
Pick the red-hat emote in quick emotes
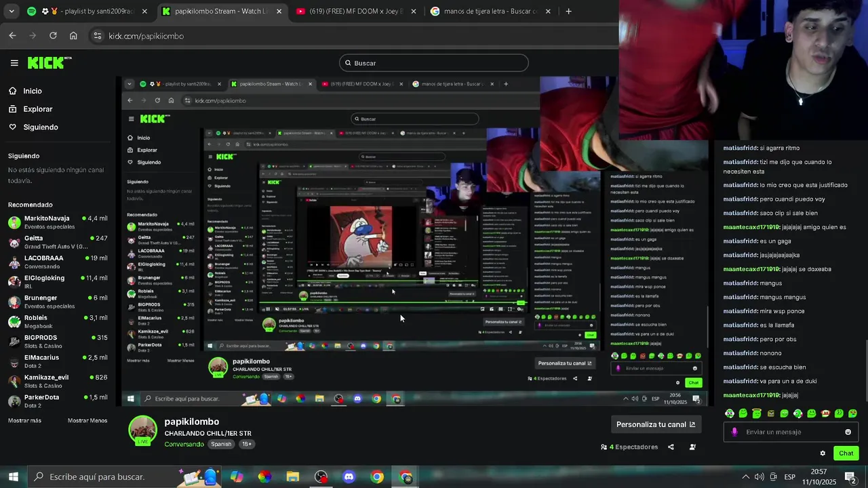(x=825, y=413)
